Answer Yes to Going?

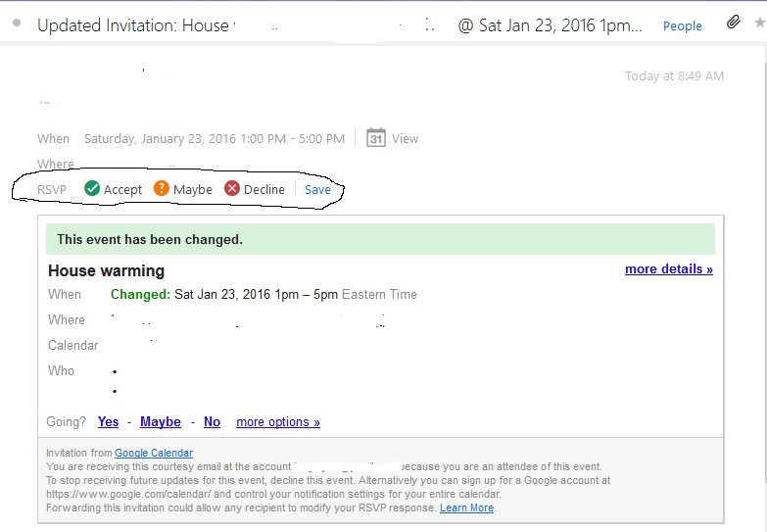[108, 422]
